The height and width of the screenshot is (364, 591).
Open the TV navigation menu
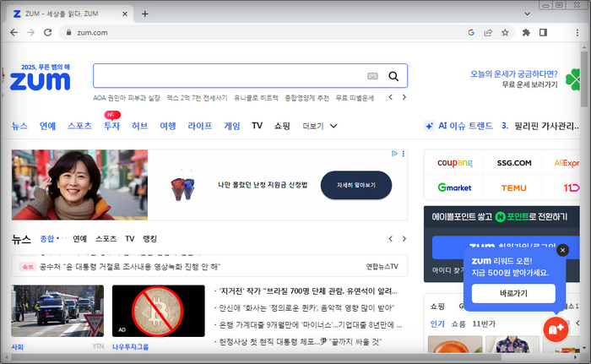[x=257, y=126]
